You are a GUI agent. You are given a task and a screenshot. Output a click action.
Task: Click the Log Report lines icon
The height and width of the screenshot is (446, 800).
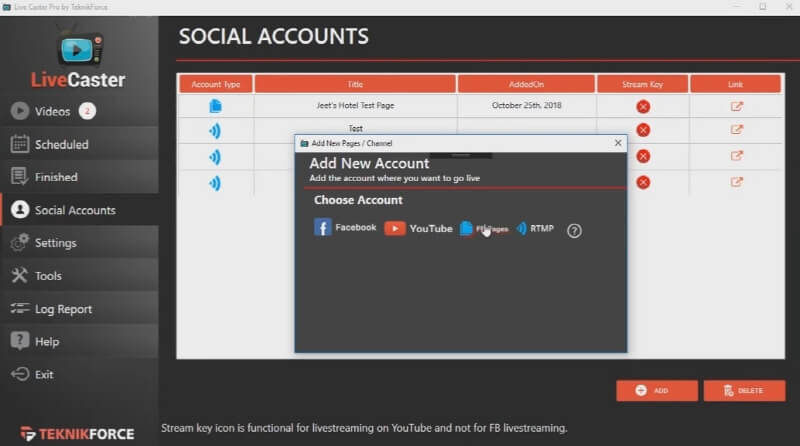coord(20,308)
